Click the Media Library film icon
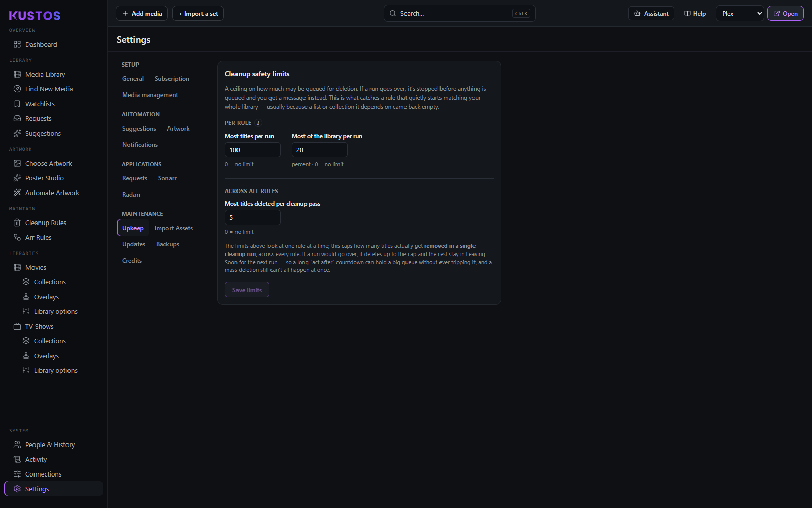 click(x=17, y=74)
